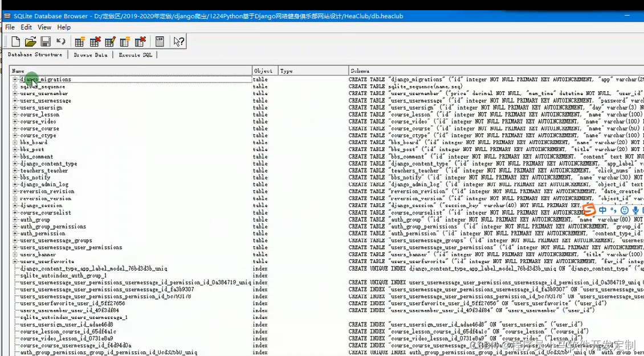The width and height of the screenshot is (644, 356).
Task: Select the course_courselist table row
Action: 327,212
